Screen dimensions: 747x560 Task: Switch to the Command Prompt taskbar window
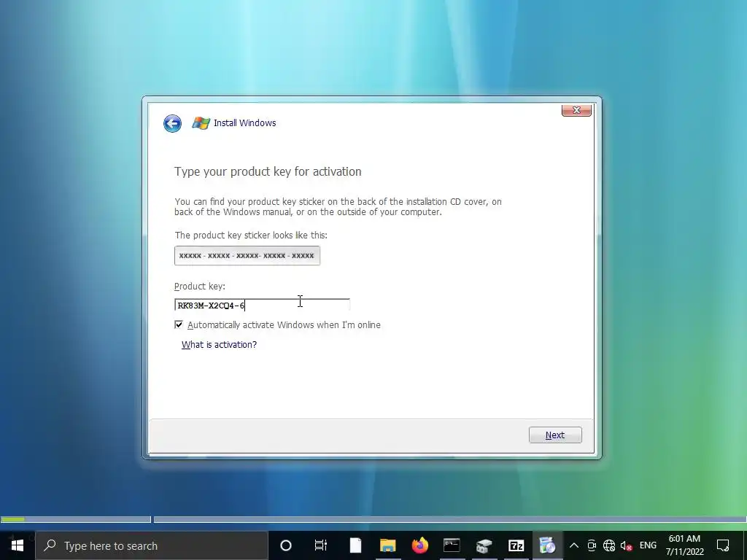[x=452, y=545]
